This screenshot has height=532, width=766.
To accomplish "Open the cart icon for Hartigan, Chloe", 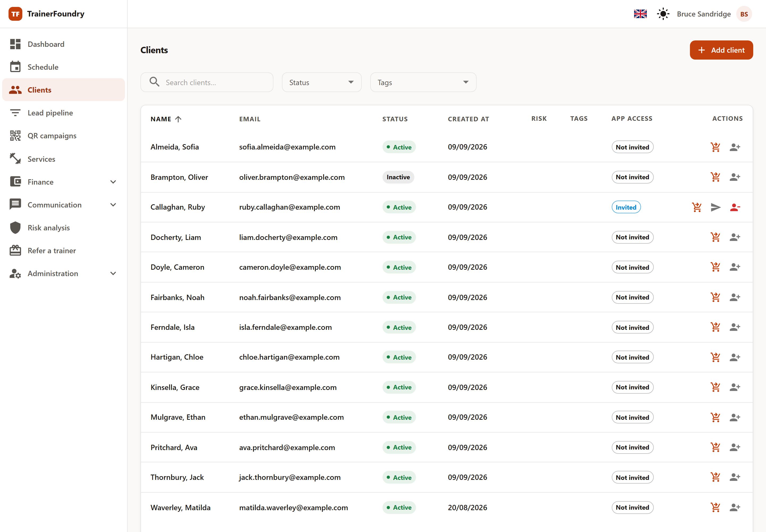I will tap(715, 357).
